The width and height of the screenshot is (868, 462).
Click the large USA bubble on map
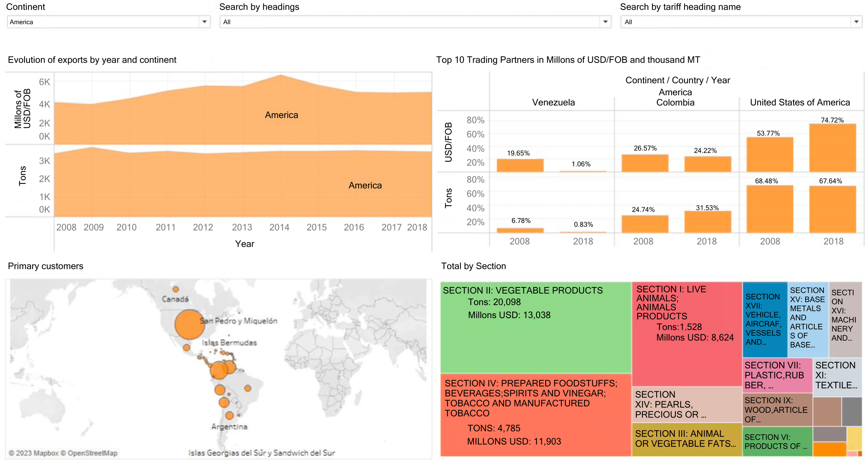point(189,324)
